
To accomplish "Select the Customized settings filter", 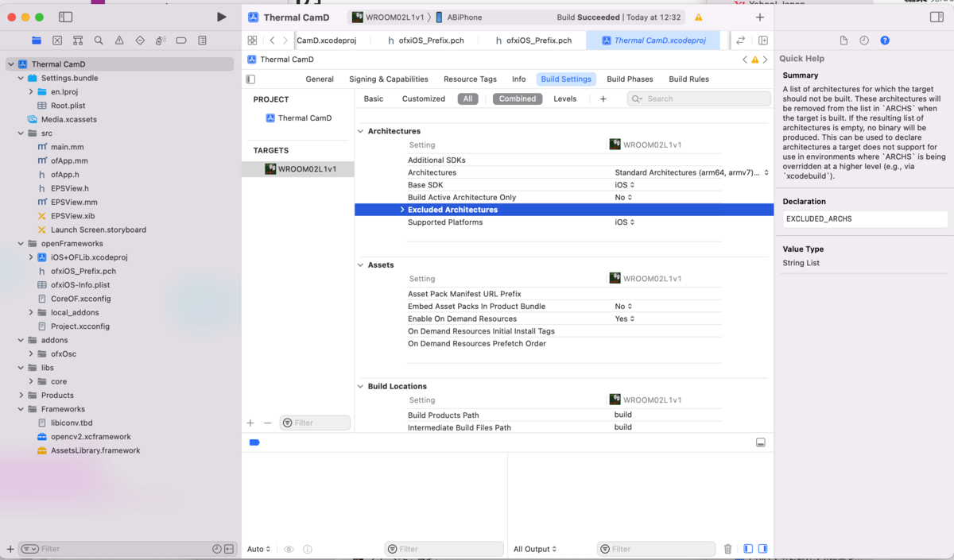I will click(424, 99).
